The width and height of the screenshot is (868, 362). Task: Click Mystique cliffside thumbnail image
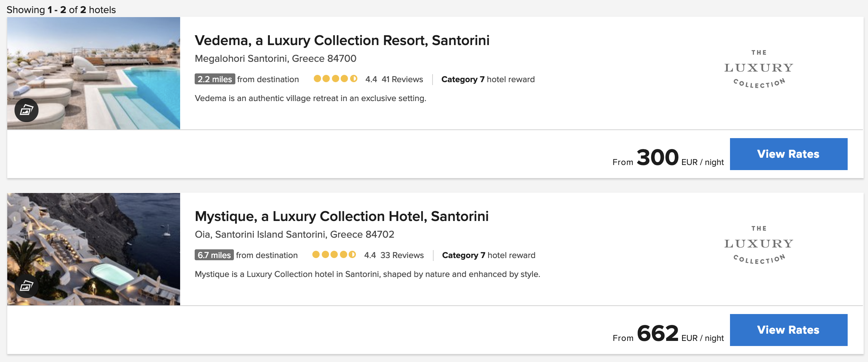[x=94, y=249]
